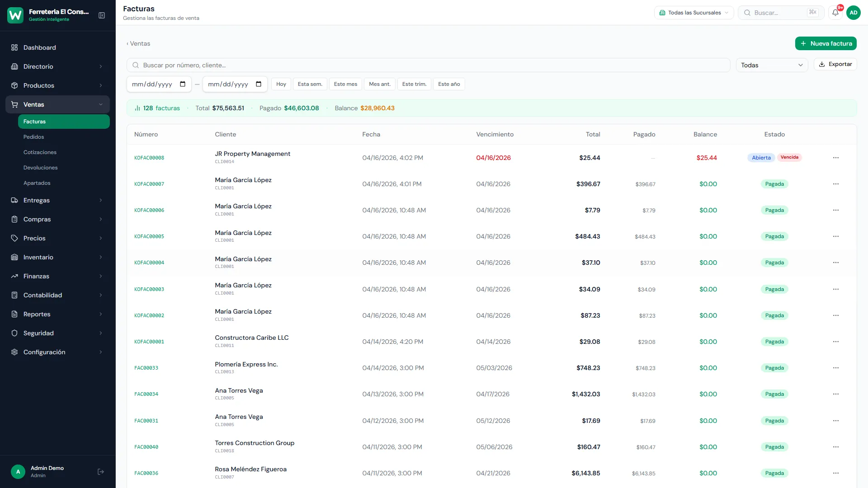The image size is (868, 488).
Task: Open calendar picker in end date field
Action: click(259, 84)
